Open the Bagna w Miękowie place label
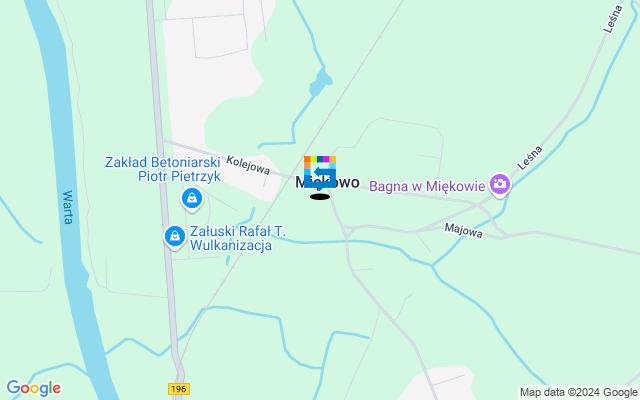The image size is (640, 400). pos(427,186)
